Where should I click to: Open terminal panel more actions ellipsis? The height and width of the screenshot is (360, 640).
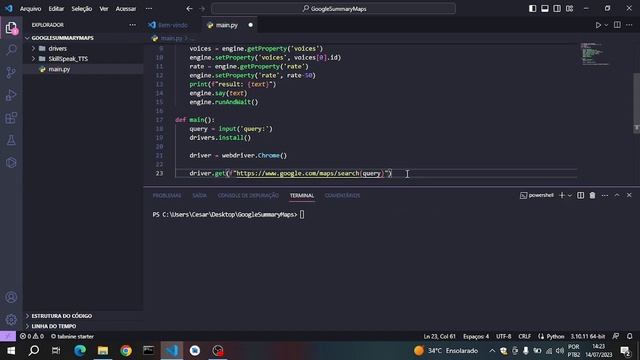point(604,196)
